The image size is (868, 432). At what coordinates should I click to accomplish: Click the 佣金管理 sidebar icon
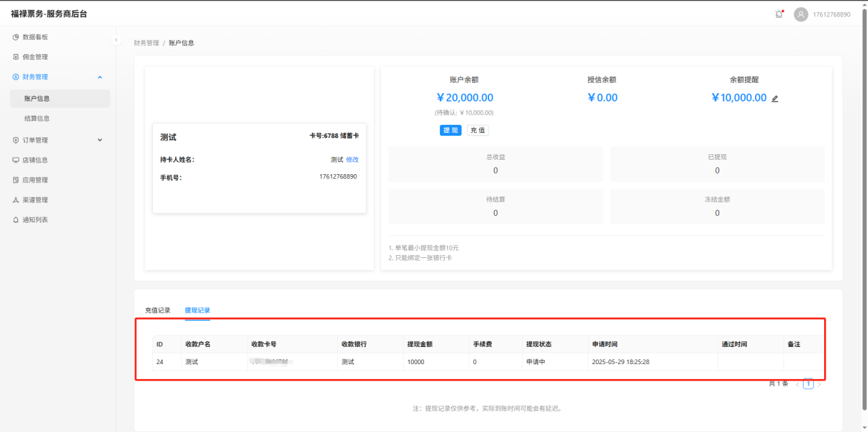pos(16,57)
